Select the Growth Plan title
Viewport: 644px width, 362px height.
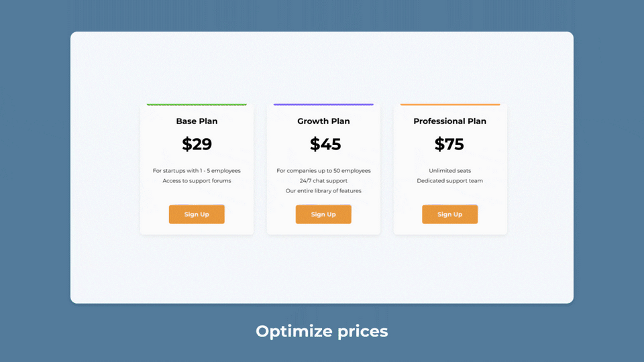click(x=323, y=121)
